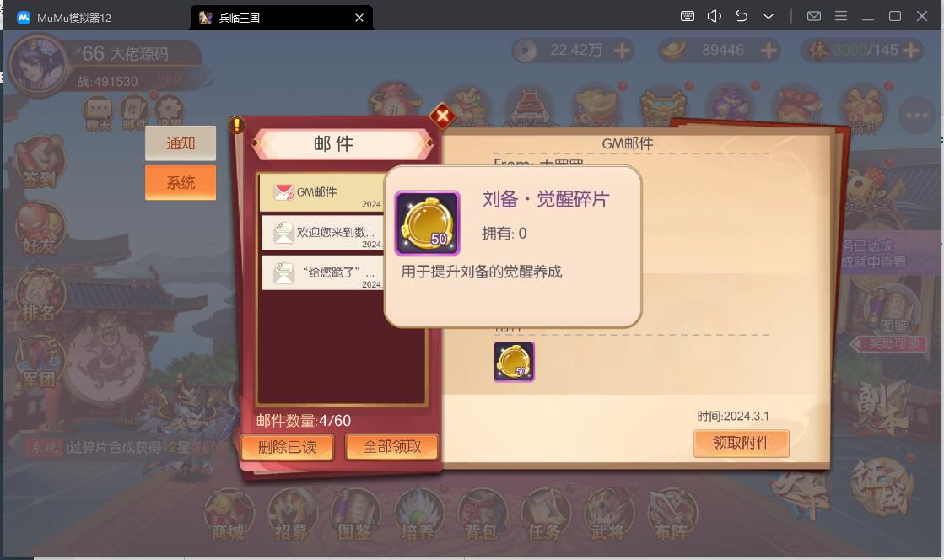Click 全部领取 button
The image size is (944, 560).
tap(392, 447)
